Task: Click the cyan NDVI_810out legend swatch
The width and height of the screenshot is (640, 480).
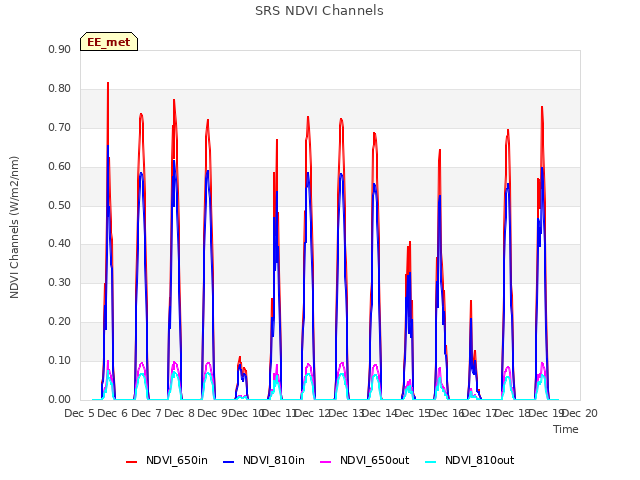Action: pos(431,461)
